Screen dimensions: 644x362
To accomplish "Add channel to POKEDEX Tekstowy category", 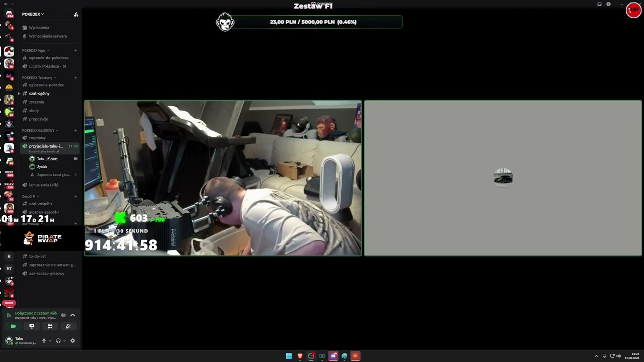I will tap(75, 78).
